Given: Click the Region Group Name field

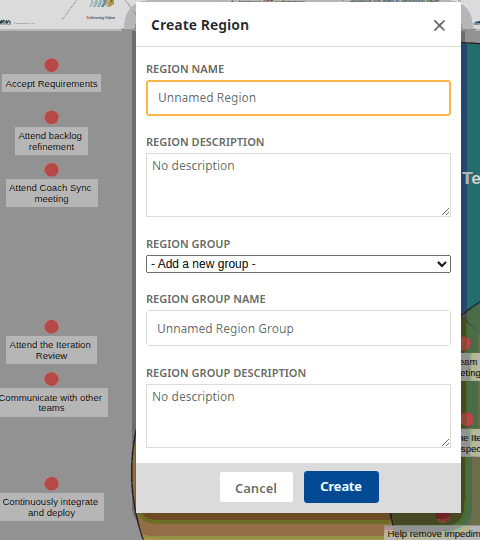Looking at the screenshot, I should click(x=298, y=328).
